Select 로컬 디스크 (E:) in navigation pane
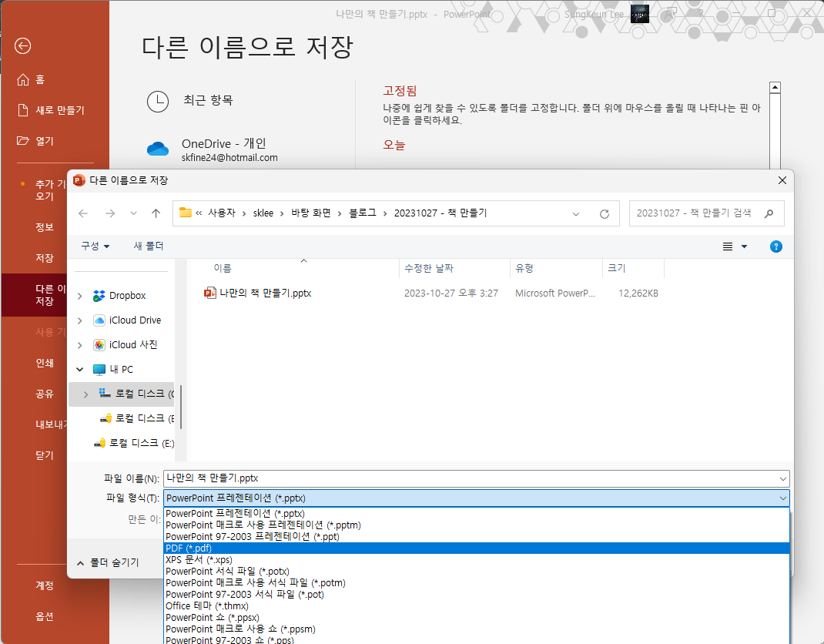 click(x=133, y=443)
